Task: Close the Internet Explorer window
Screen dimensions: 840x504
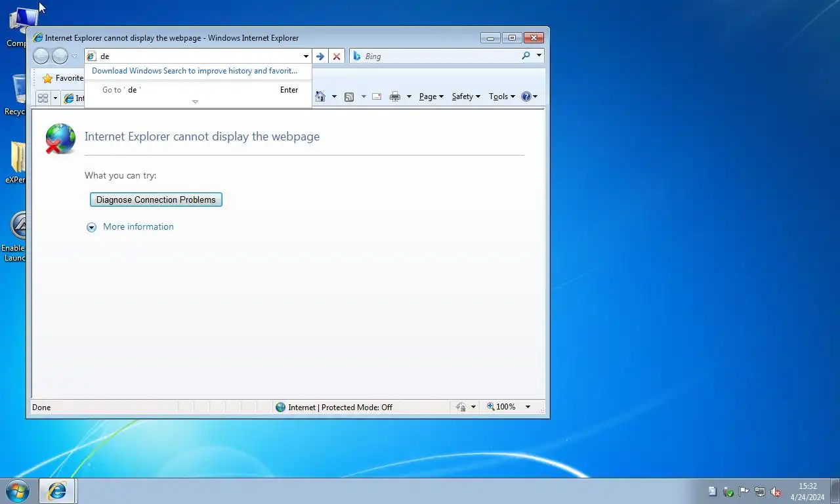Action: (534, 38)
